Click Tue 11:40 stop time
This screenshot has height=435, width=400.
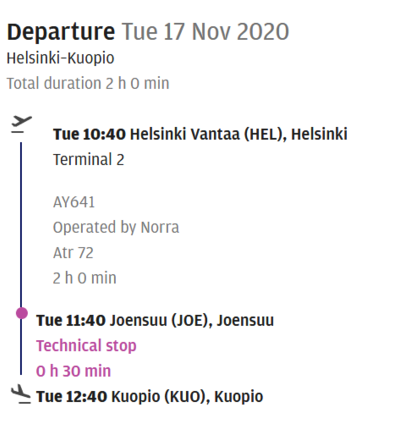(71, 321)
